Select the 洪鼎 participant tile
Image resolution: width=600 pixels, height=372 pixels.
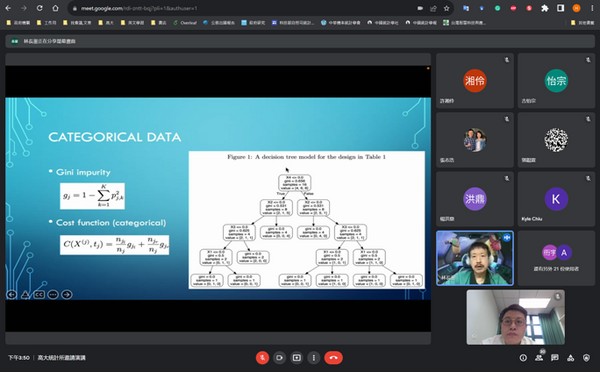pyautogui.click(x=475, y=199)
